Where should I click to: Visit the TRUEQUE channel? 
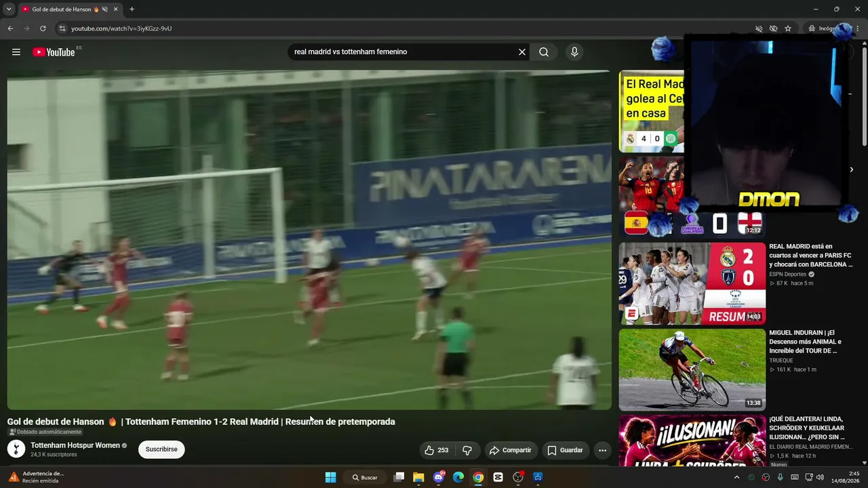pos(781,361)
